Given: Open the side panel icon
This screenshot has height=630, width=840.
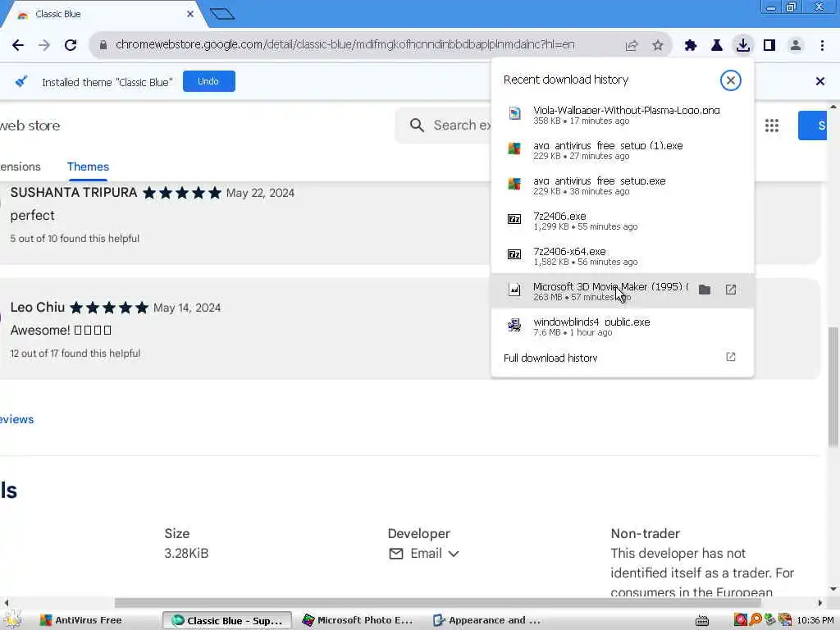Looking at the screenshot, I should (769, 46).
